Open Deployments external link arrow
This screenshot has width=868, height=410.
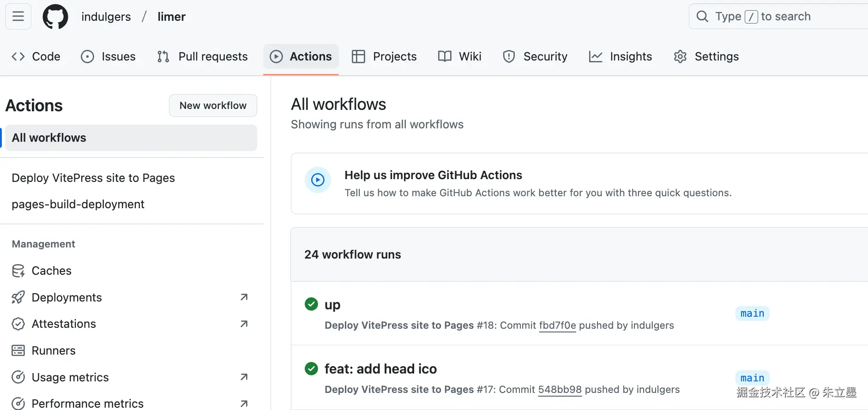click(244, 297)
